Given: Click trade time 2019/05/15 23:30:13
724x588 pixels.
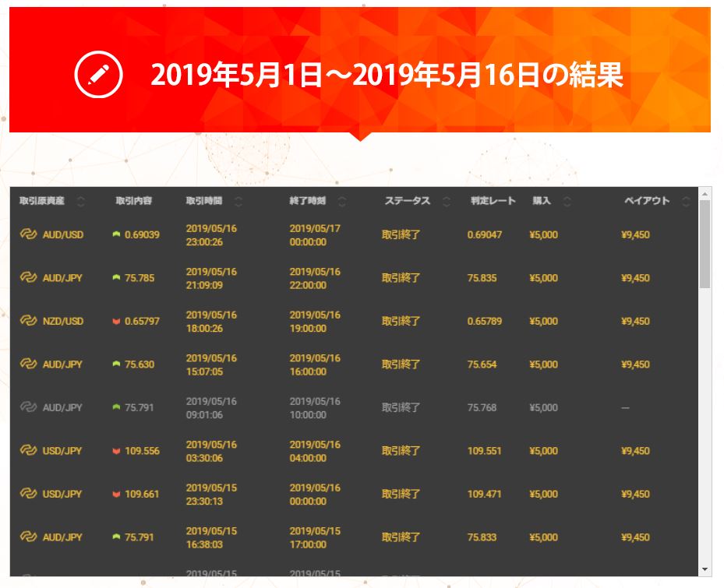Looking at the screenshot, I should click(x=211, y=495).
